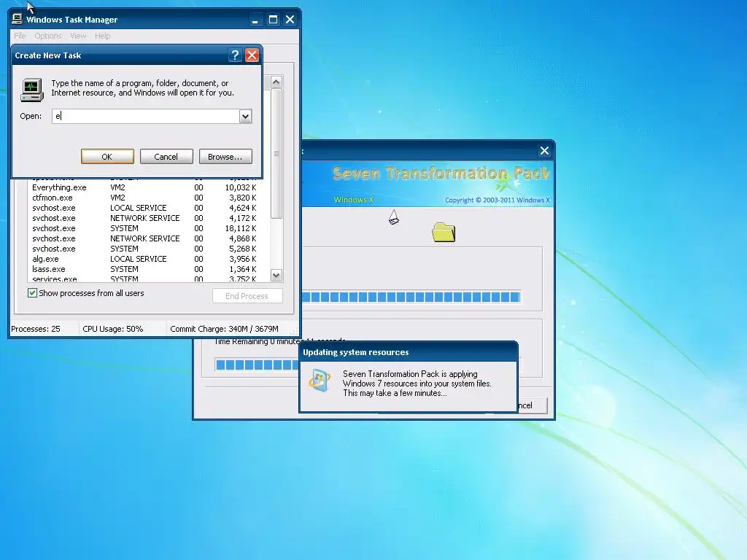This screenshot has width=747, height=560.
Task: Maximize the Windows Task Manager window
Action: tap(273, 20)
